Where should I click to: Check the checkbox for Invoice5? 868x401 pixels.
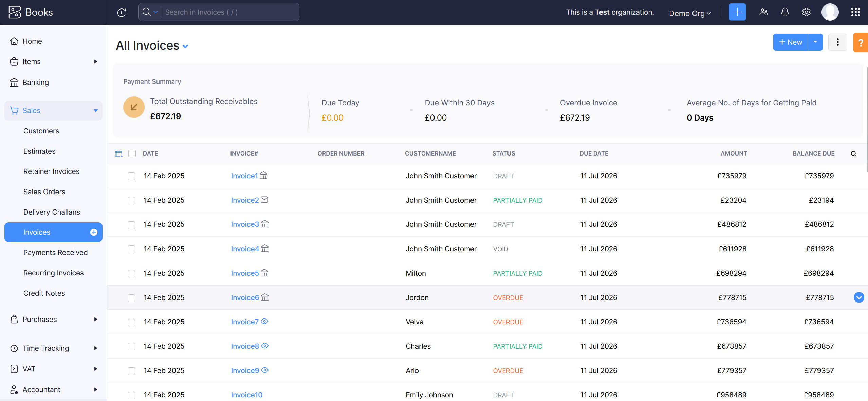tap(131, 273)
